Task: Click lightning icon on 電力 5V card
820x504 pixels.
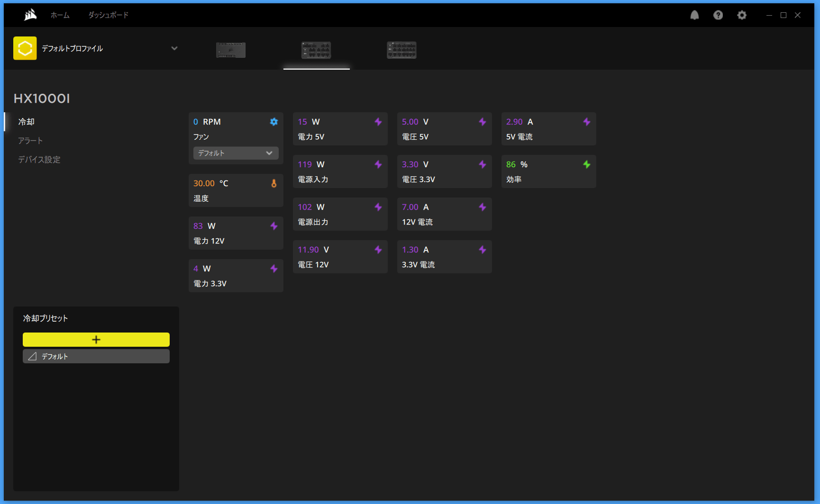Action: click(378, 122)
